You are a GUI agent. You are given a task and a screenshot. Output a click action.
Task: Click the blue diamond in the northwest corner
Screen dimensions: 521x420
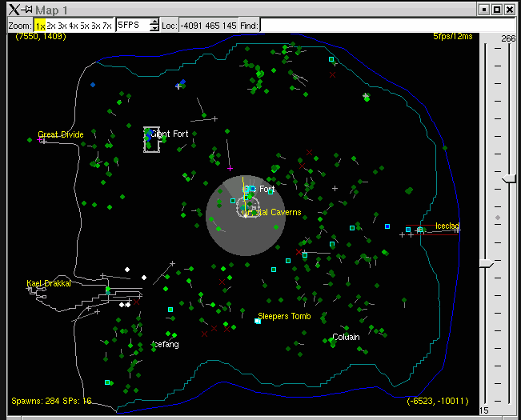pyautogui.click(x=93, y=85)
